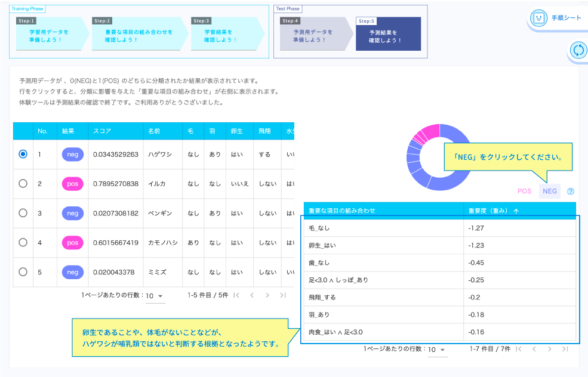
Task: Click the pos badge for カモノハシ
Action: [73, 242]
